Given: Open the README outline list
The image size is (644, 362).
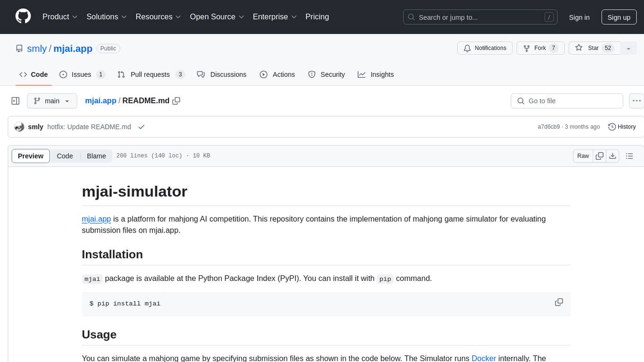Looking at the screenshot, I should click(629, 156).
